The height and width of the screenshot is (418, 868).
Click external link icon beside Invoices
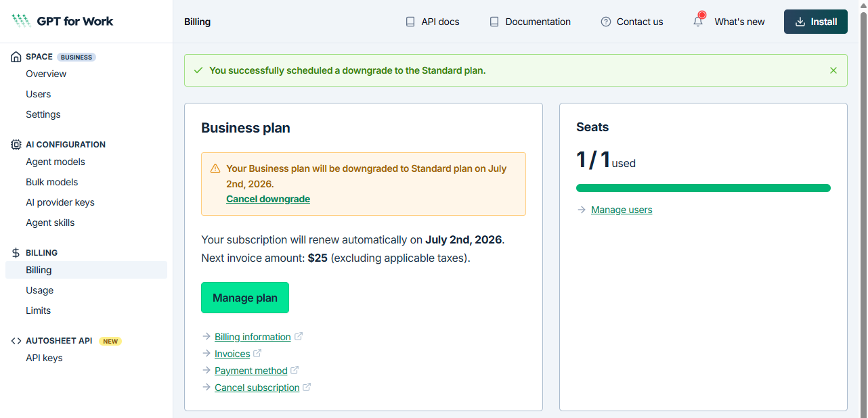pos(257,353)
